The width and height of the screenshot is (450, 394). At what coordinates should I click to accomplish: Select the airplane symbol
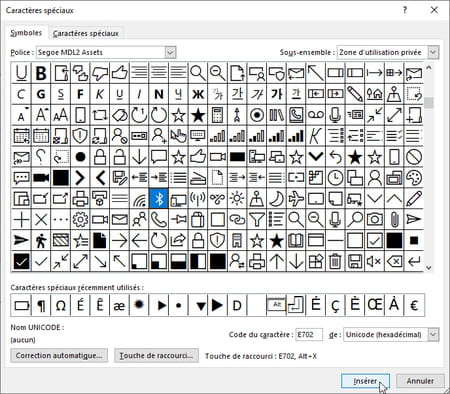tap(296, 199)
